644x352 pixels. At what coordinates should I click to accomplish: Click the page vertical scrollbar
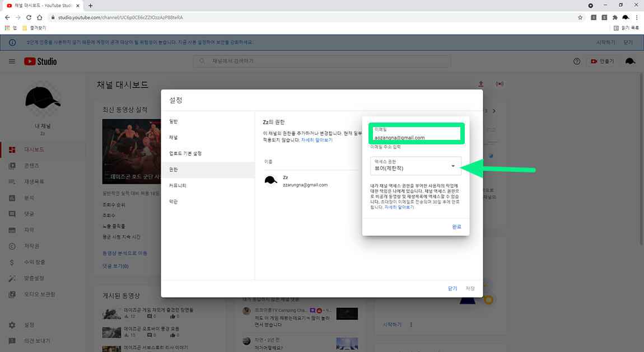(x=641, y=160)
